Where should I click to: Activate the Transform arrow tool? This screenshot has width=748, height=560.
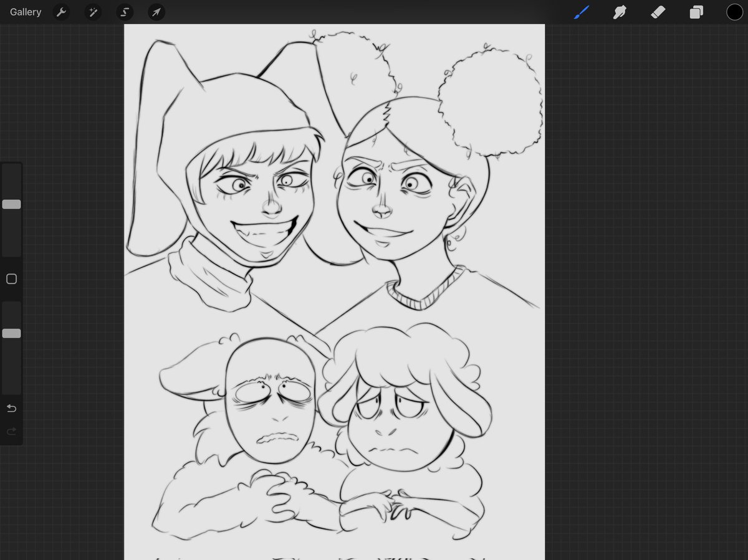click(156, 12)
